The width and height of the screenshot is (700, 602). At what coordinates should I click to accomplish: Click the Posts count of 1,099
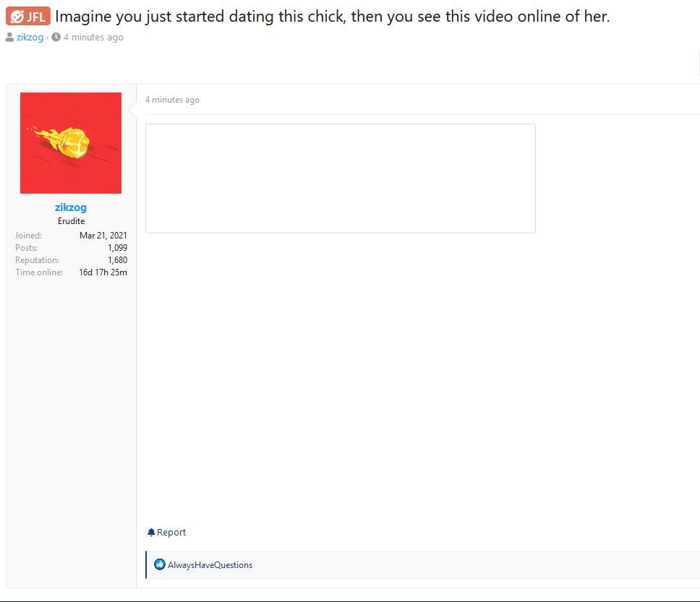[x=118, y=247]
